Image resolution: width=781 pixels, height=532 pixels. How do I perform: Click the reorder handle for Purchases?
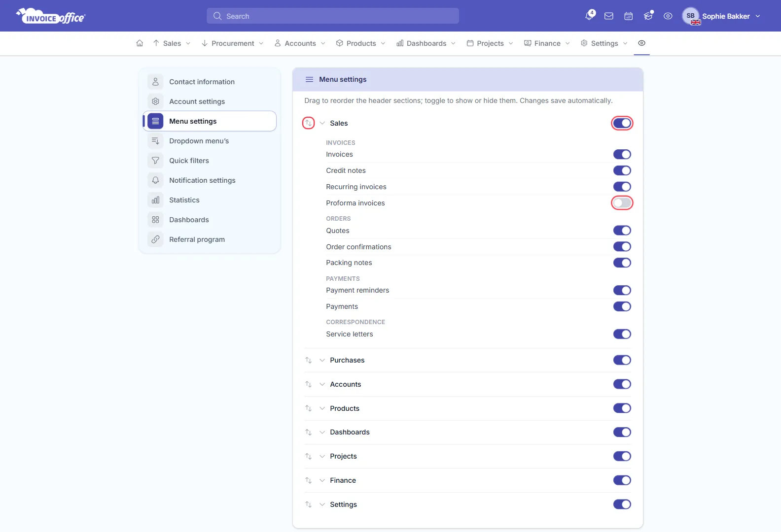pyautogui.click(x=308, y=360)
